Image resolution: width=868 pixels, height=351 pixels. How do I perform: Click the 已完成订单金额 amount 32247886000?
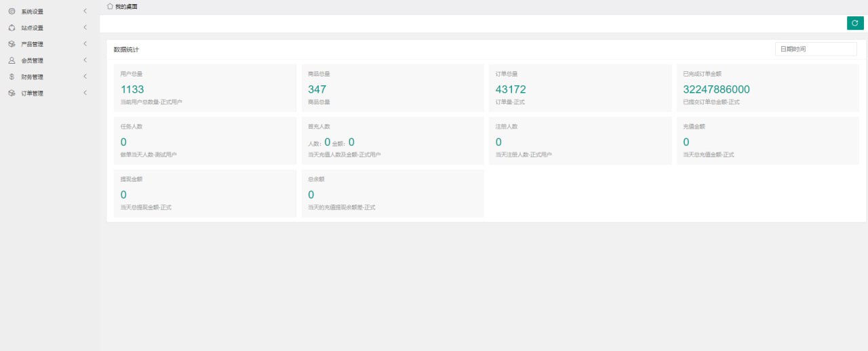pyautogui.click(x=716, y=89)
